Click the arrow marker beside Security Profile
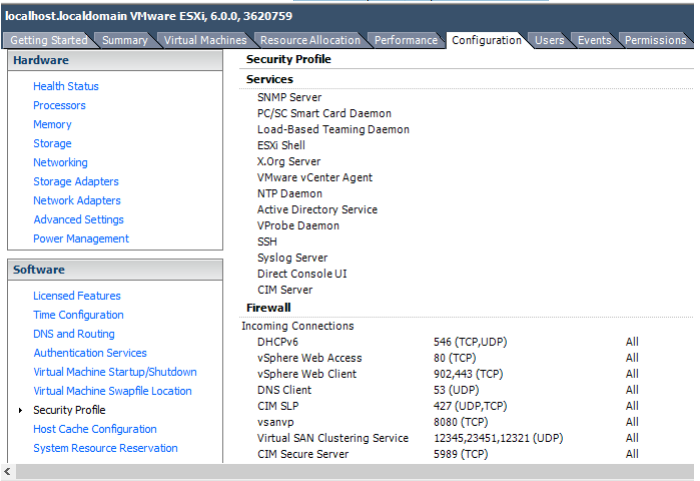The height and width of the screenshot is (481, 700). [20, 410]
